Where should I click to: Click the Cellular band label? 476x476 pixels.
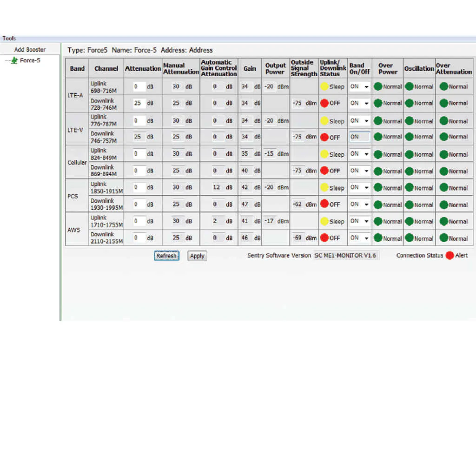77,162
